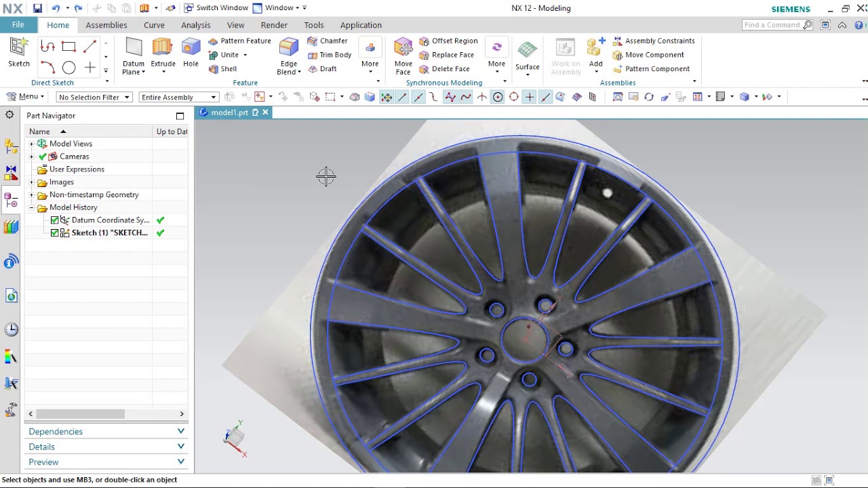The height and width of the screenshot is (488, 868).
Task: Sort by the Name column header
Action: point(88,131)
